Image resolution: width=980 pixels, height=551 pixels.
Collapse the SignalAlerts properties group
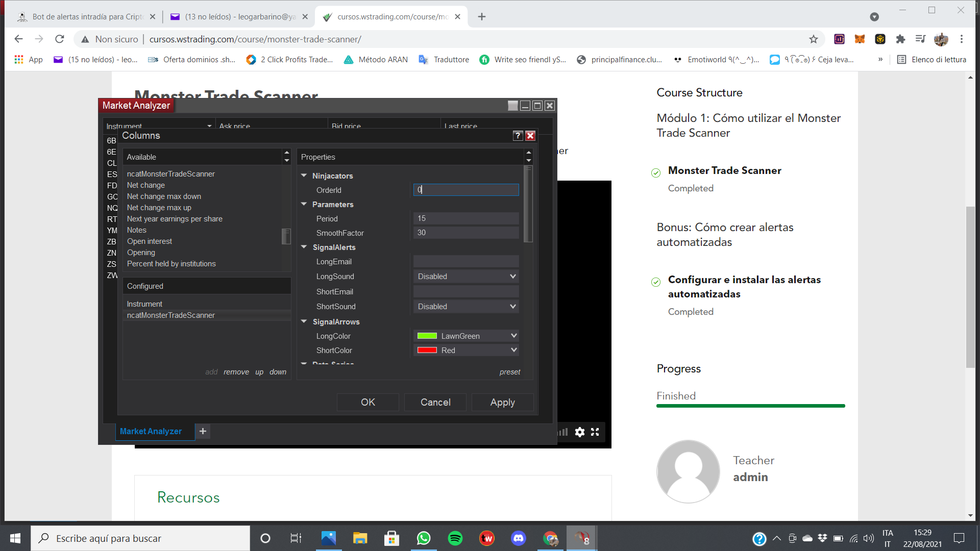click(304, 247)
